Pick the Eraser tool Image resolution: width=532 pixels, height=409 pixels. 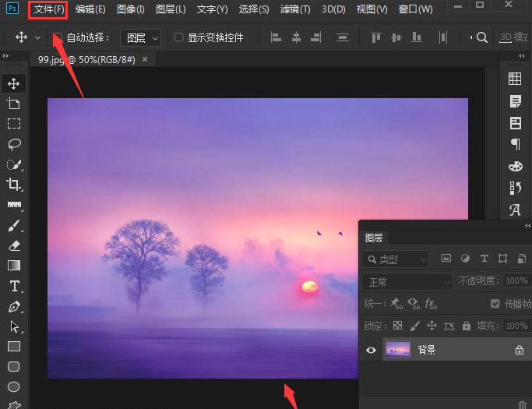coord(14,245)
